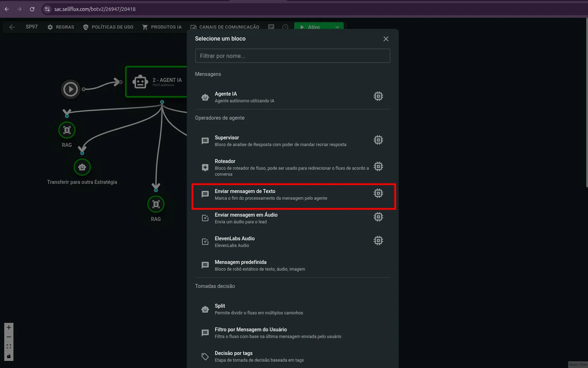The image size is (588, 368).
Task: Zoom out on the flow canvas
Action: pos(9,337)
